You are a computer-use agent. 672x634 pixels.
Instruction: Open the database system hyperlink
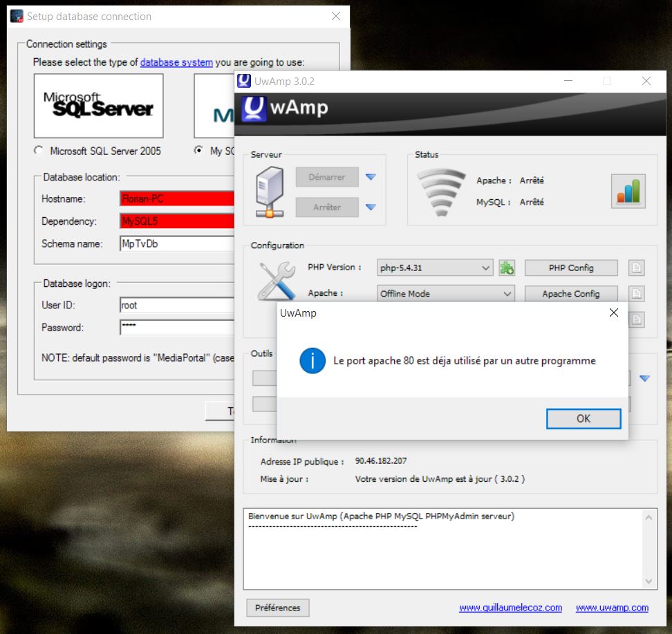[176, 62]
